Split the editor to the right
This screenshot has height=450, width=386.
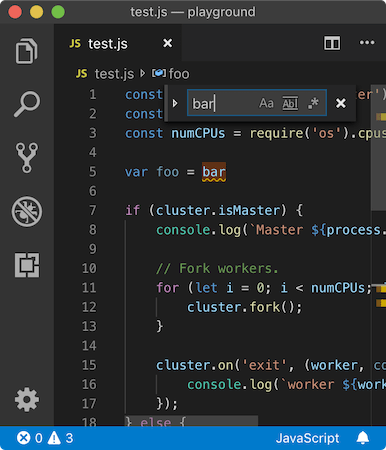(x=332, y=43)
